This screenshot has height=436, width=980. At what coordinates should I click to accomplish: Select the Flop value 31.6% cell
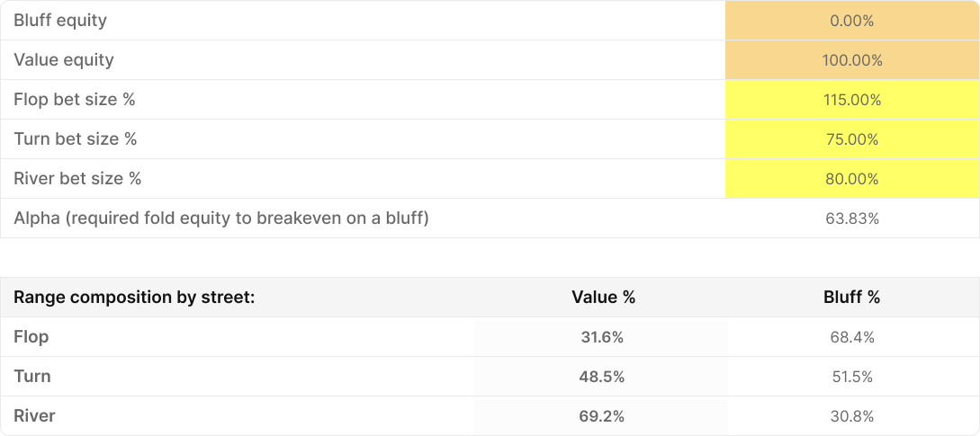(602, 337)
